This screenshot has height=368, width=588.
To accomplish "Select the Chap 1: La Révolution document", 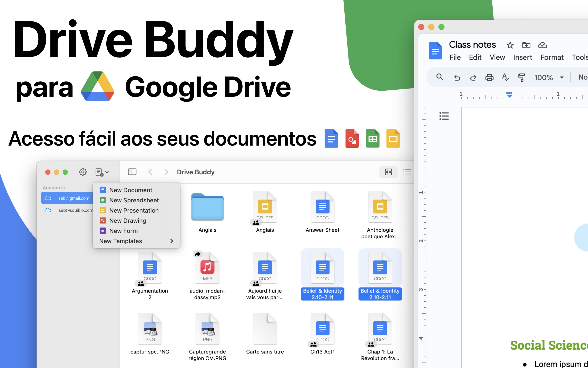I will [x=380, y=337].
